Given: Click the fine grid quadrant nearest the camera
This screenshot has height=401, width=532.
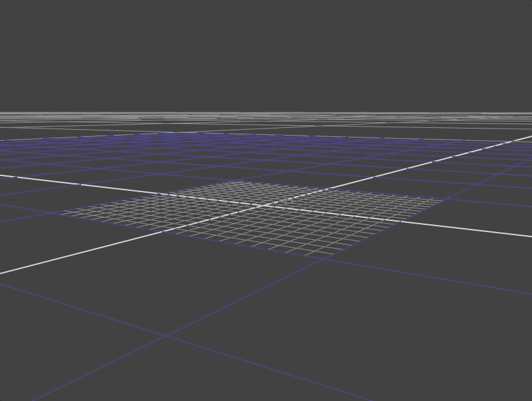Looking at the screenshot, I should coord(283,231).
